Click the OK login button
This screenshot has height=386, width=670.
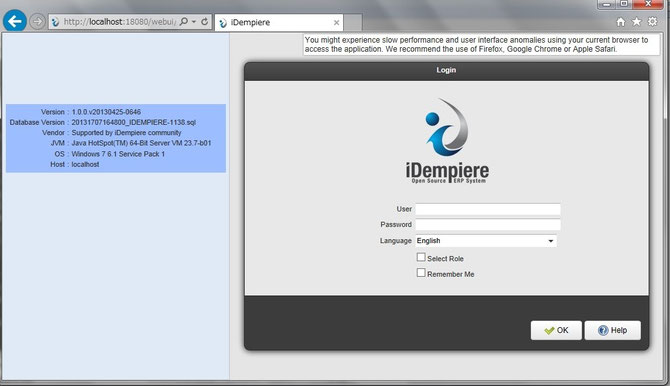point(556,330)
